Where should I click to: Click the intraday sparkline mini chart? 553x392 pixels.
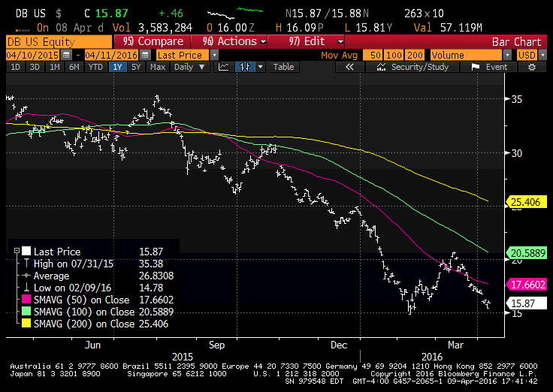[235, 13]
